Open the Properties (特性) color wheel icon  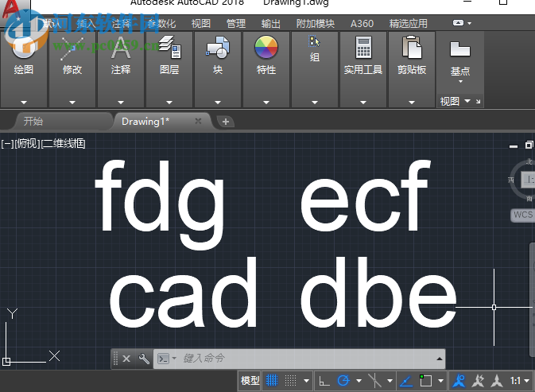point(266,48)
